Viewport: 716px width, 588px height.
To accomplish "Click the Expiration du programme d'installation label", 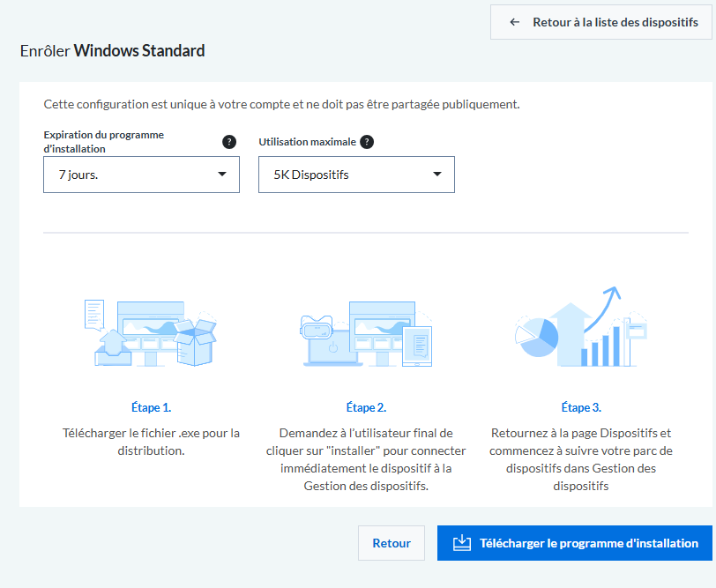I will pos(104,142).
